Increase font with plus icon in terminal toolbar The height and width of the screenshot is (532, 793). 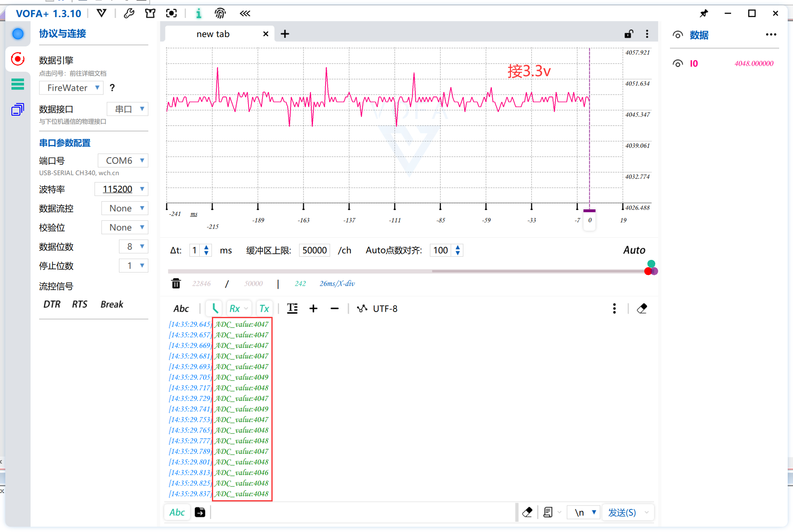tap(313, 308)
